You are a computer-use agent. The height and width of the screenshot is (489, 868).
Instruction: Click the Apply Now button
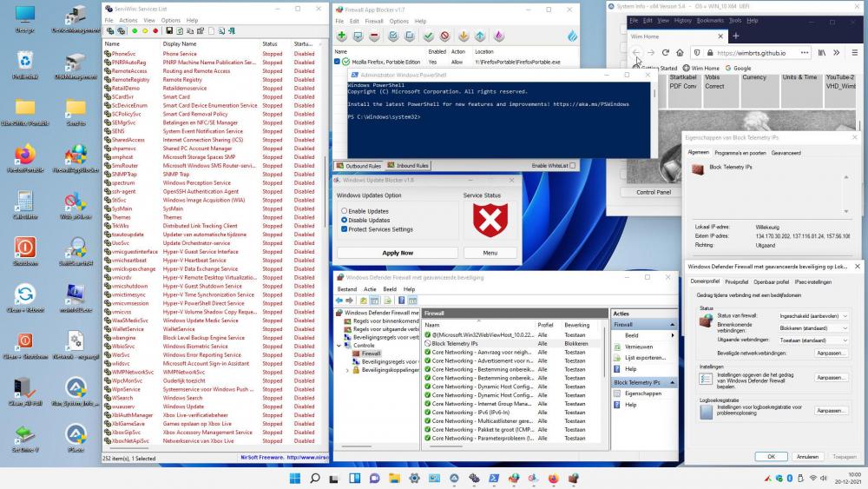click(x=397, y=253)
